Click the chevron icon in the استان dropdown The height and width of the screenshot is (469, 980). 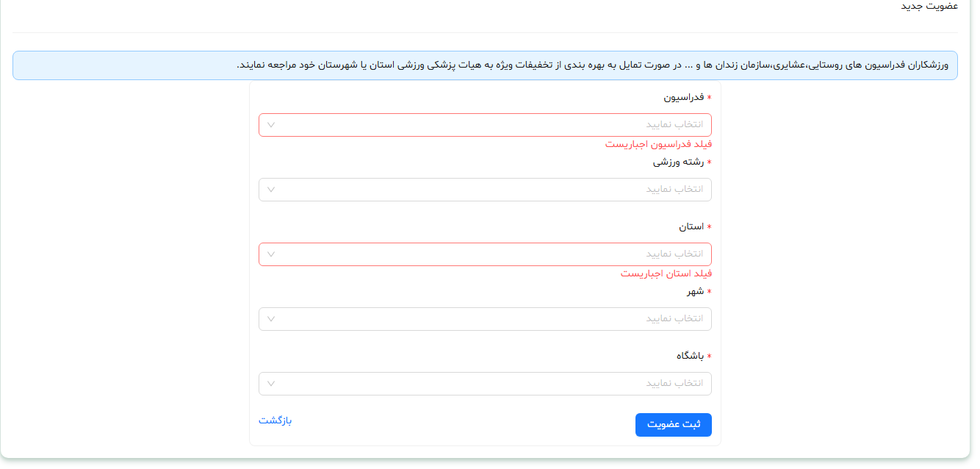coord(272,254)
